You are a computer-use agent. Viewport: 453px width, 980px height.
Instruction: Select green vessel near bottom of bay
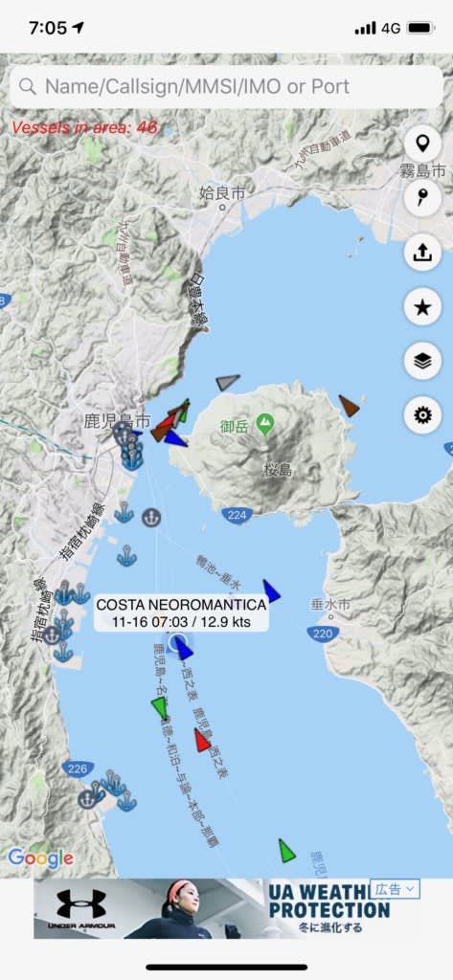[x=286, y=851]
